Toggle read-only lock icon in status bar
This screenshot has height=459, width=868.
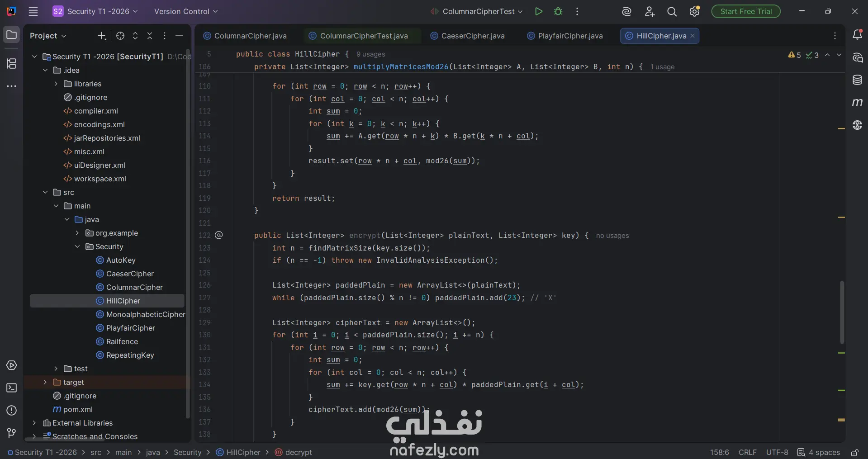click(x=854, y=453)
